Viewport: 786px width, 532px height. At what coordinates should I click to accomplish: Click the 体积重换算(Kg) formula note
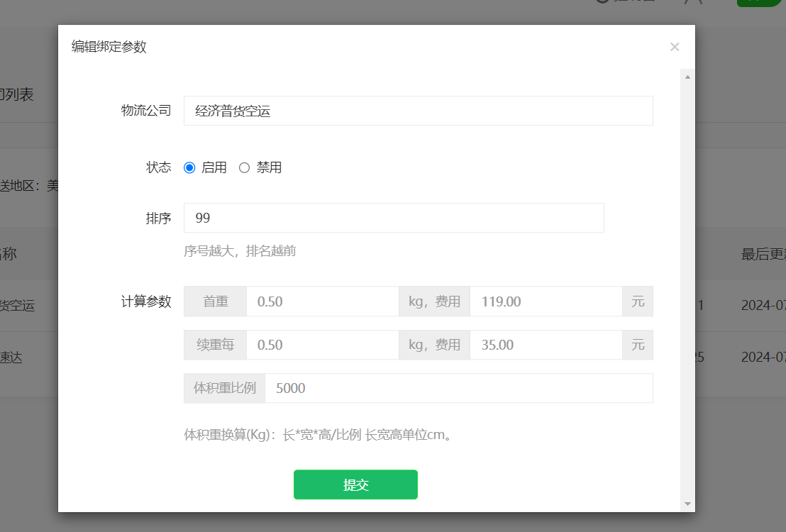tap(319, 435)
